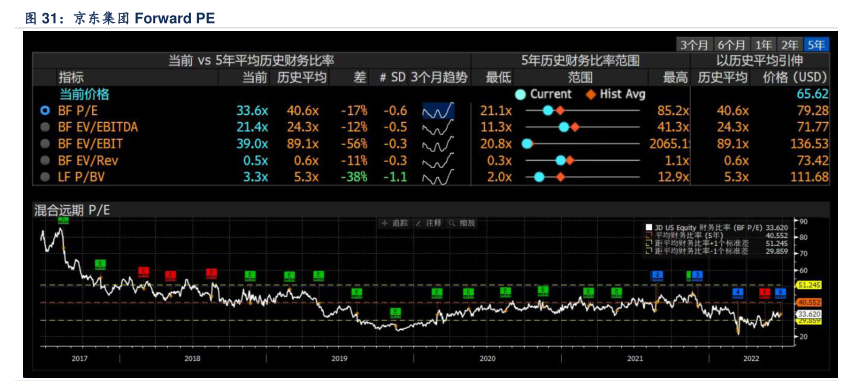Click the BF P/E current value 33.6x
The height and width of the screenshot is (381, 849).
coord(252,111)
